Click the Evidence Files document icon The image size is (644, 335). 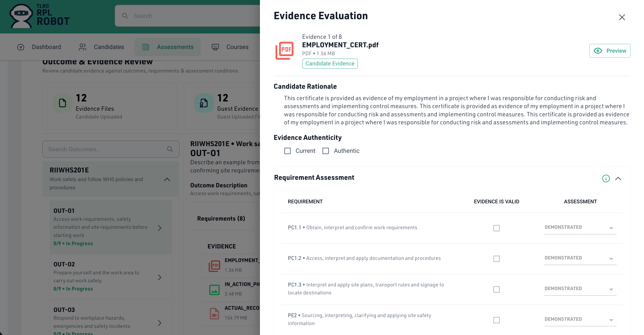(x=63, y=103)
